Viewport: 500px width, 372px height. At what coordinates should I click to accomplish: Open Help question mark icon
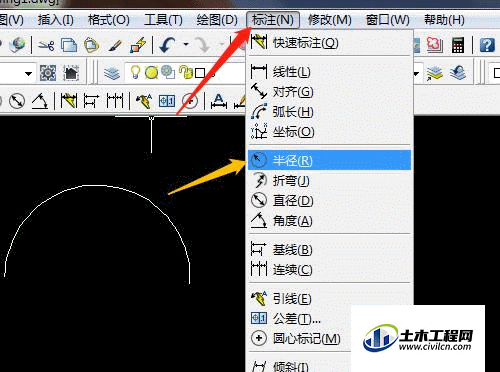487,45
